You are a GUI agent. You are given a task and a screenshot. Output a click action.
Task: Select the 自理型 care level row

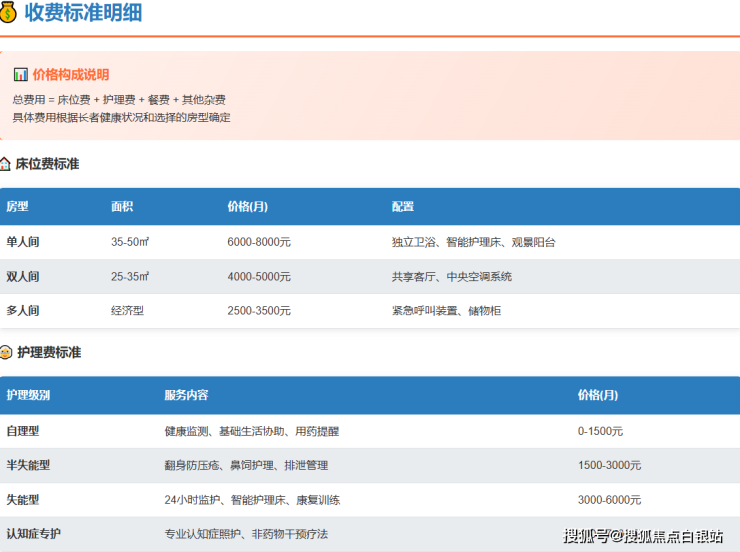click(x=23, y=431)
